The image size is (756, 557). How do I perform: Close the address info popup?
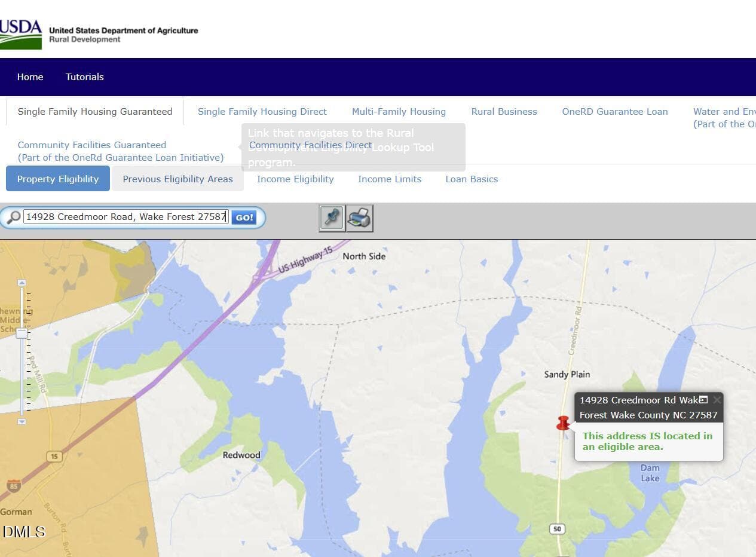coord(717,400)
